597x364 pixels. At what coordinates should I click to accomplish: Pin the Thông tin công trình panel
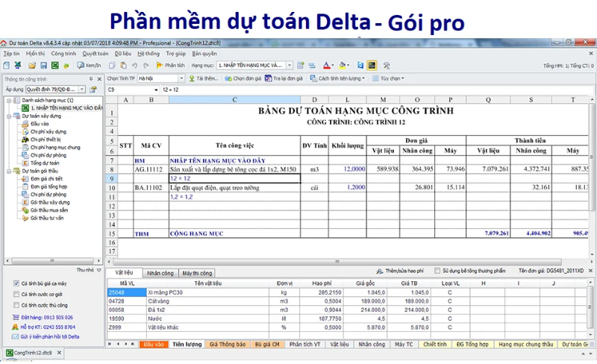point(91,79)
